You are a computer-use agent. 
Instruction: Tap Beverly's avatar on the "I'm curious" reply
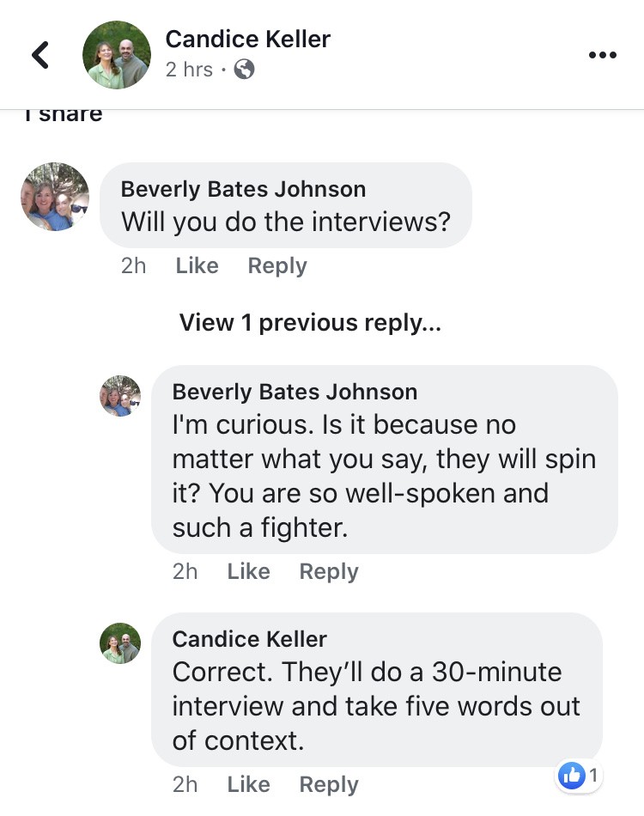pos(120,396)
